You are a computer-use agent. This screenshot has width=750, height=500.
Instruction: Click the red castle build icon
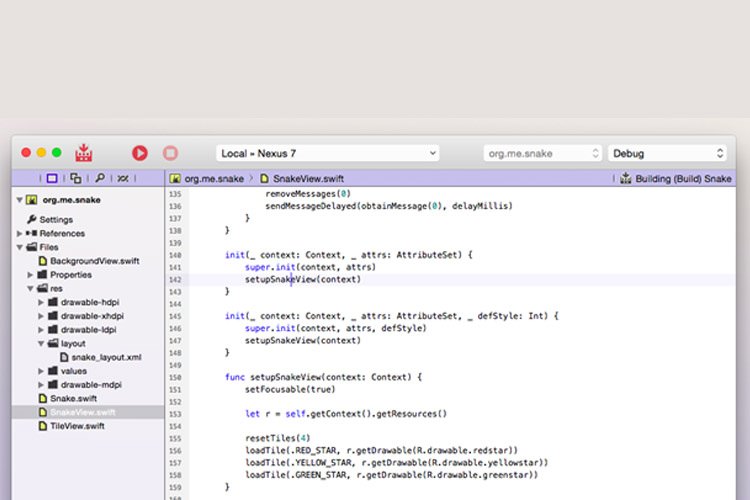[84, 153]
